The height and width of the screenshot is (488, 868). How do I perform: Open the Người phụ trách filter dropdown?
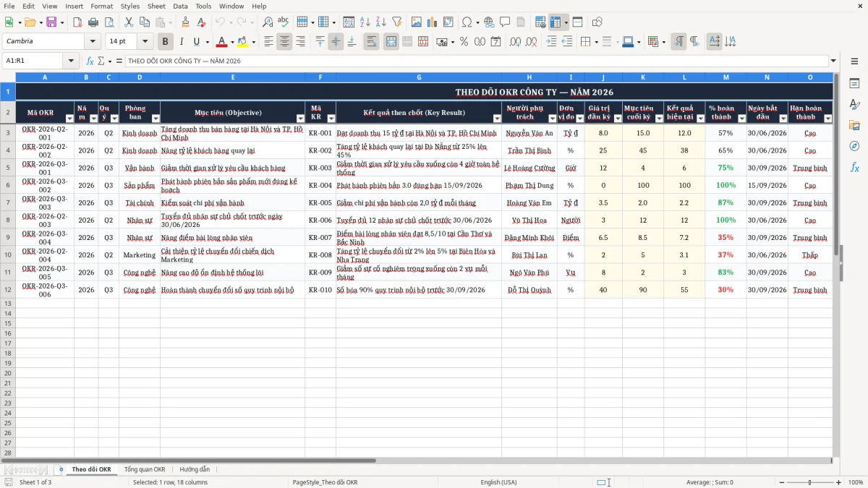(552, 119)
